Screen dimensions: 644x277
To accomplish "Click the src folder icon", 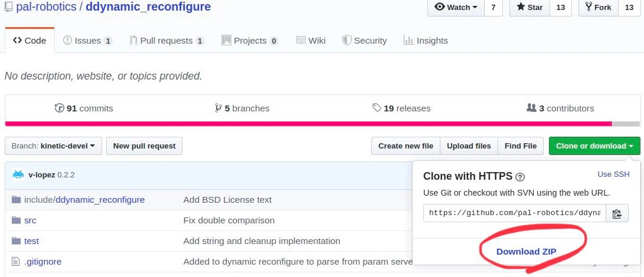I will 16,220.
